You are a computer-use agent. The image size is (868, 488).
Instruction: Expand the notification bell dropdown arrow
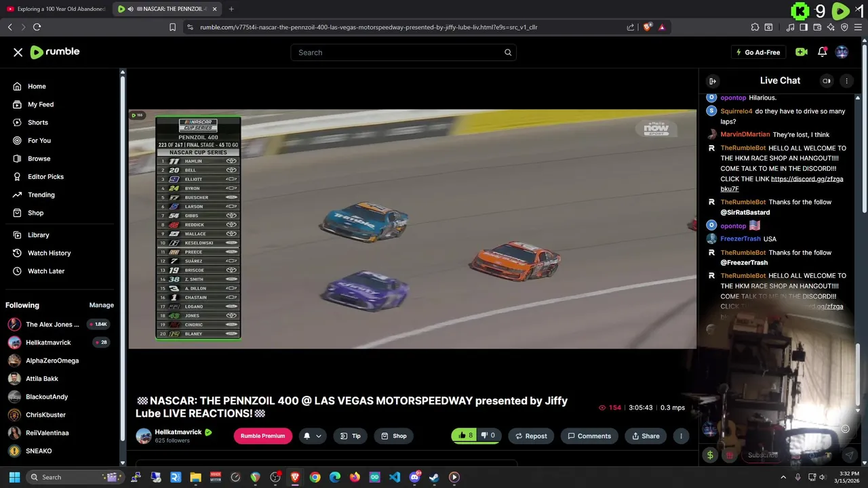(x=318, y=436)
